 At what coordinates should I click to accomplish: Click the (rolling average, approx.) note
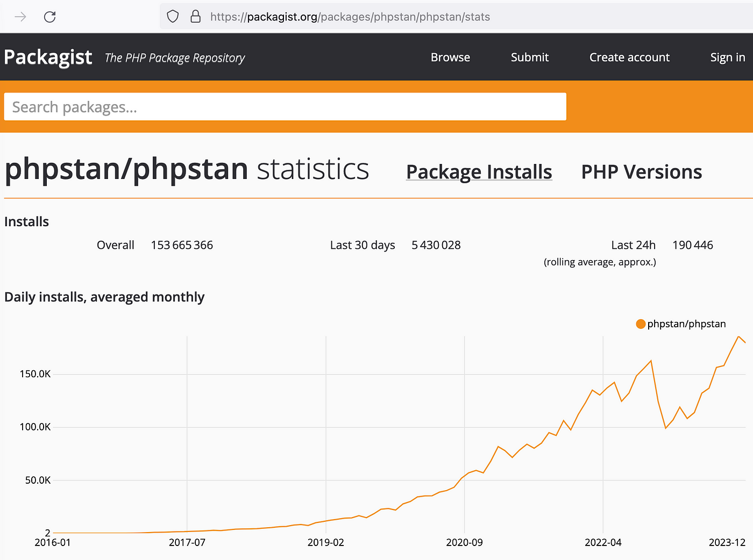pos(600,262)
